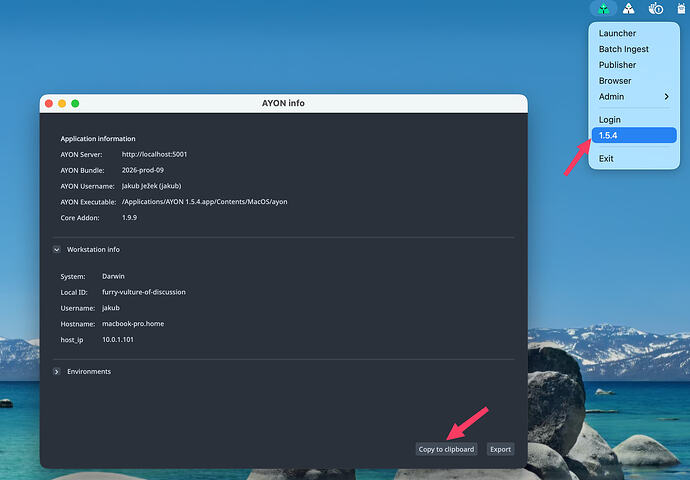The height and width of the screenshot is (480, 690).
Task: Click the white AYON tray icon
Action: (x=628, y=8)
